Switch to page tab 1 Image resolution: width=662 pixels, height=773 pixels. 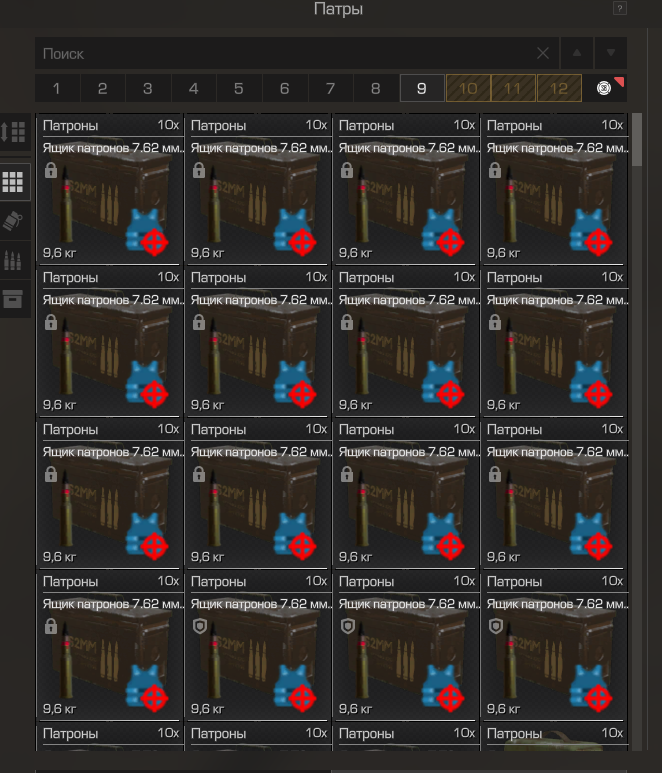coord(57,88)
